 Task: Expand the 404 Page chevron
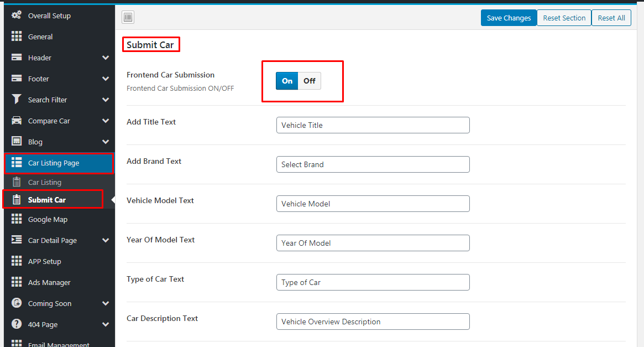(106, 324)
